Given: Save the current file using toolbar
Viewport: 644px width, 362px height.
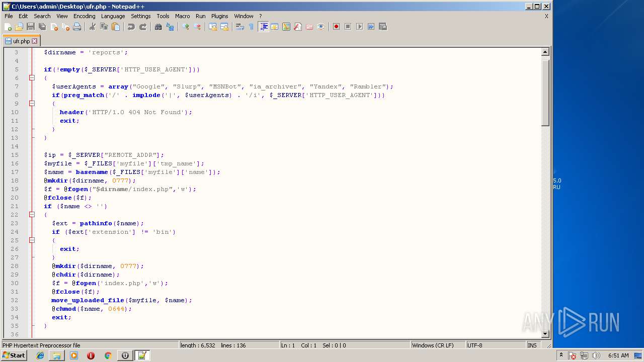Looking at the screenshot, I should click(x=31, y=27).
